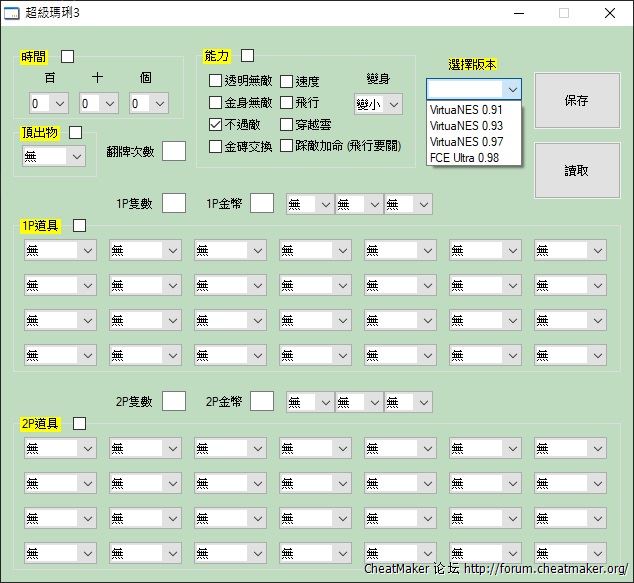The height and width of the screenshot is (583, 634).
Task: Tick the checkbox beside 時間
Action: (68, 57)
